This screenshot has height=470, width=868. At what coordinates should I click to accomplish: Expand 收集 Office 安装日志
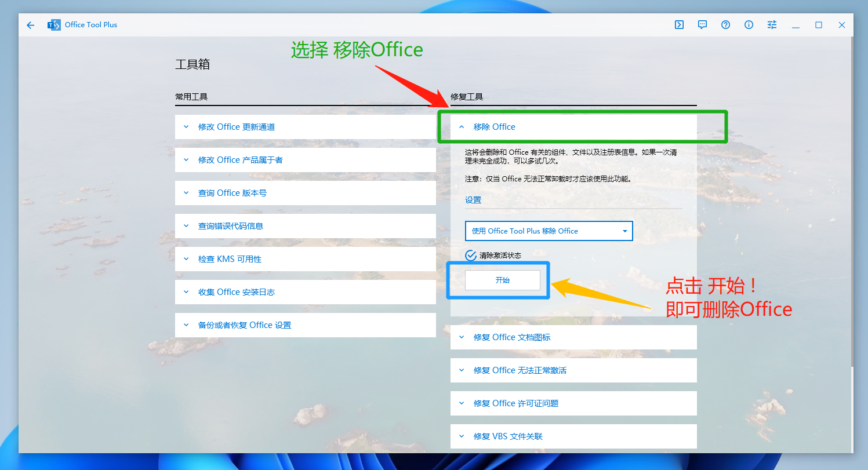[306, 292]
